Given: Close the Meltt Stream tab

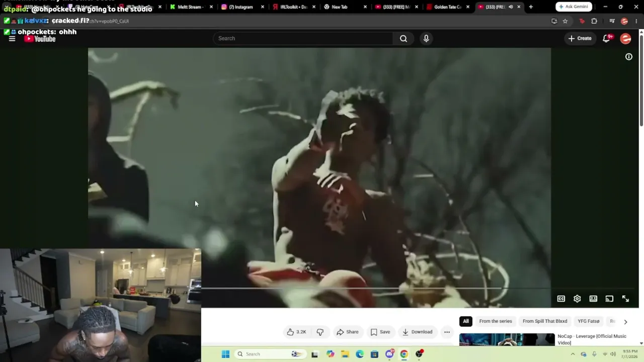Looking at the screenshot, I should [211, 7].
